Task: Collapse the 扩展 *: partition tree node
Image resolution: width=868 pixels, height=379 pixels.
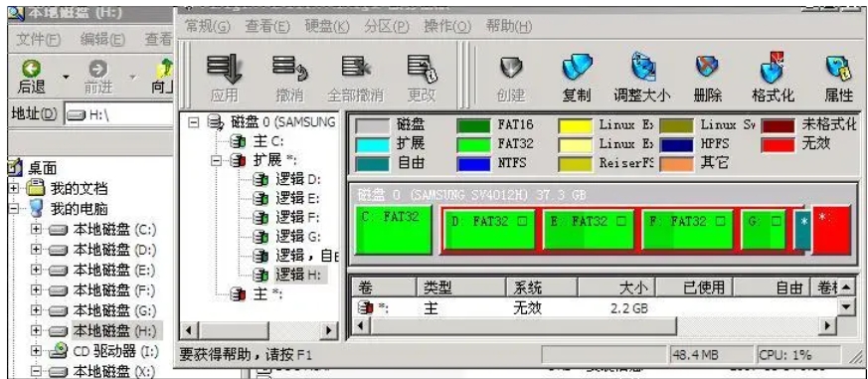Action: click(217, 161)
